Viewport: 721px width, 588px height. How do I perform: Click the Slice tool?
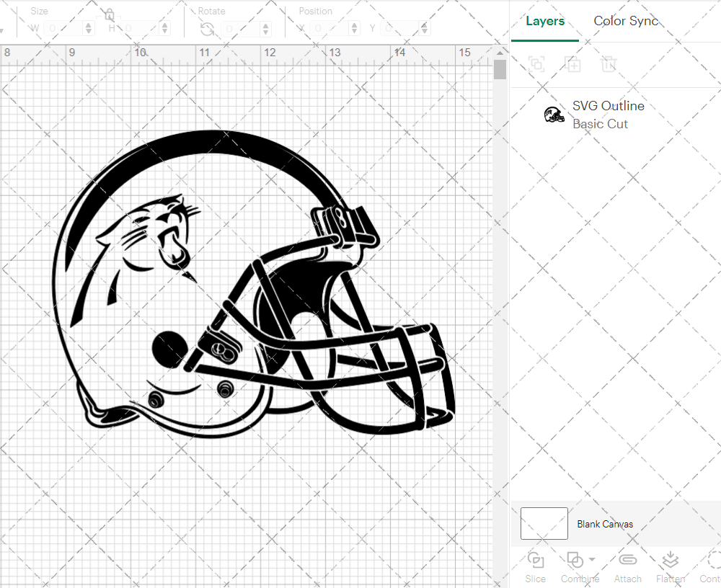click(536, 567)
